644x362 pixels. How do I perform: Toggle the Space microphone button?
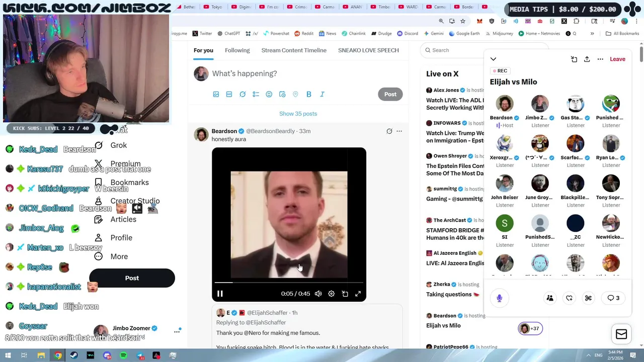point(499,298)
